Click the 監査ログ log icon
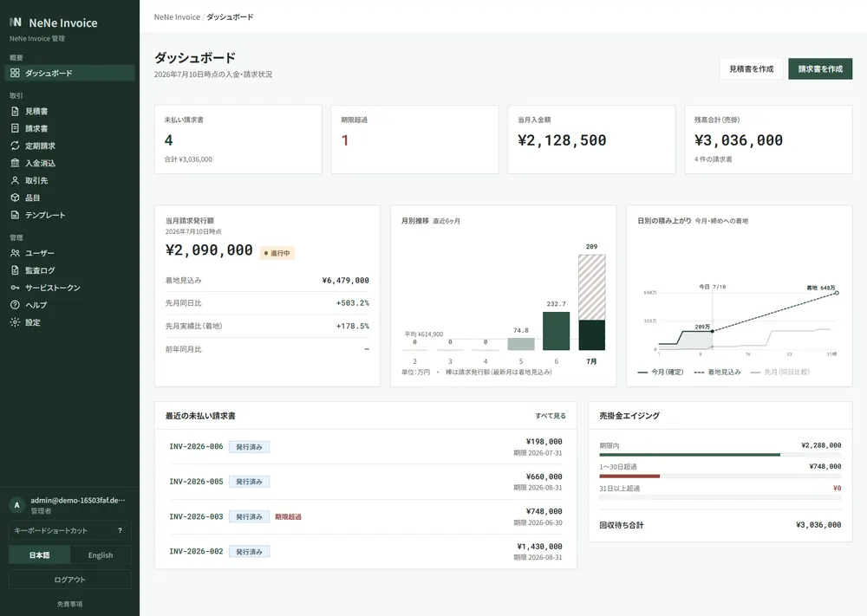This screenshot has width=867, height=616. 15,270
